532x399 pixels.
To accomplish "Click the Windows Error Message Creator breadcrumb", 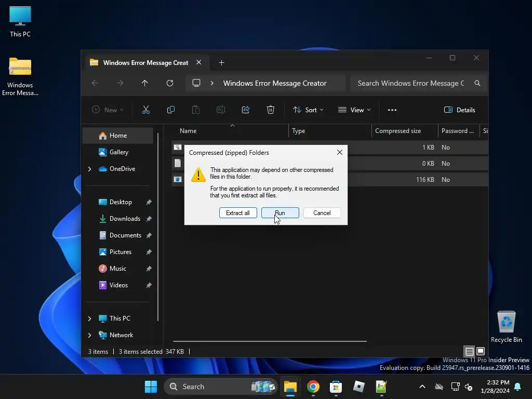I will 275,83.
